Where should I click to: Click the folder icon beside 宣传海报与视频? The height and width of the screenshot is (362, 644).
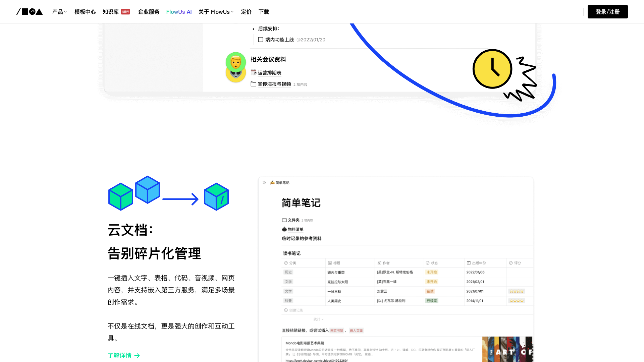pos(254,84)
